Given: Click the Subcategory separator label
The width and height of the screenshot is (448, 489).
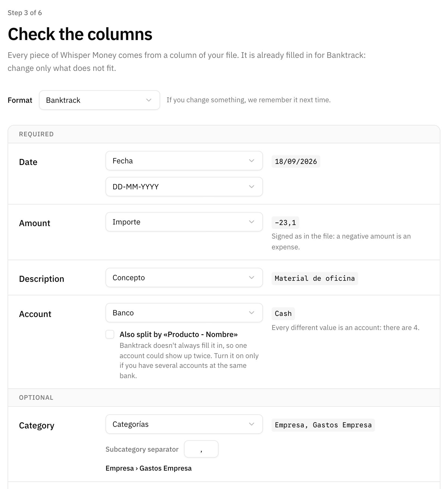Looking at the screenshot, I should coord(142,449).
